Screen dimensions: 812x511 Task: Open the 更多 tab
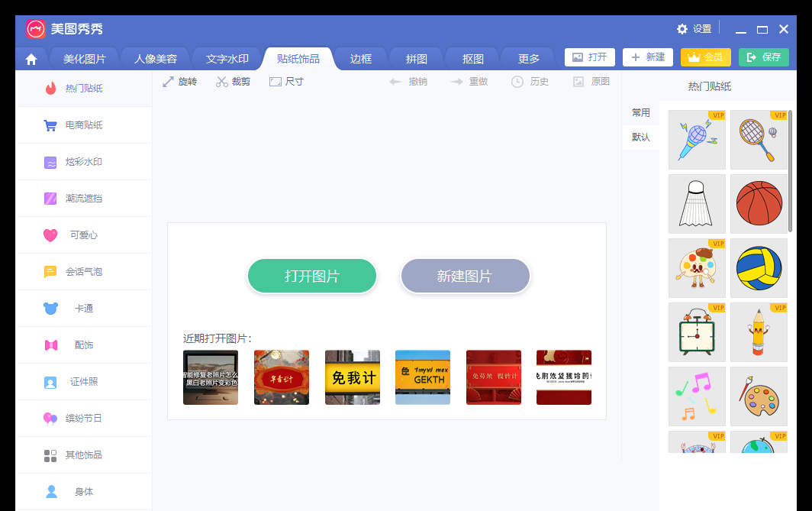[529, 59]
